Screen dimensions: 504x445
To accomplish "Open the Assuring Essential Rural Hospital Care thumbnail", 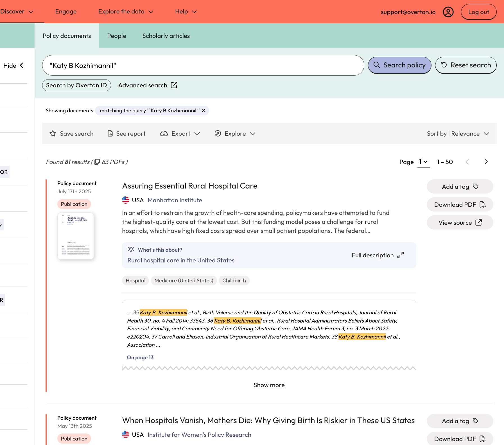I will pyautogui.click(x=76, y=236).
